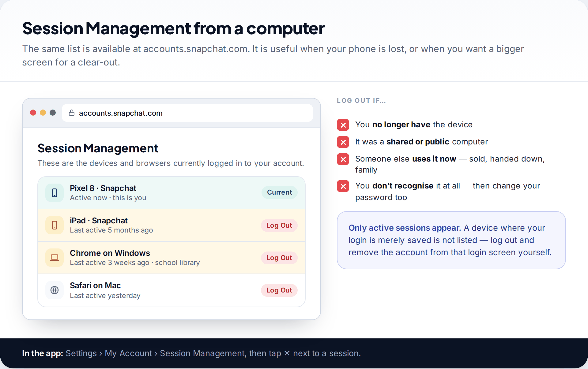Screen dimensions: 588x369
Task: Click red X icon beside 'don't recognise'
Action: (343, 186)
